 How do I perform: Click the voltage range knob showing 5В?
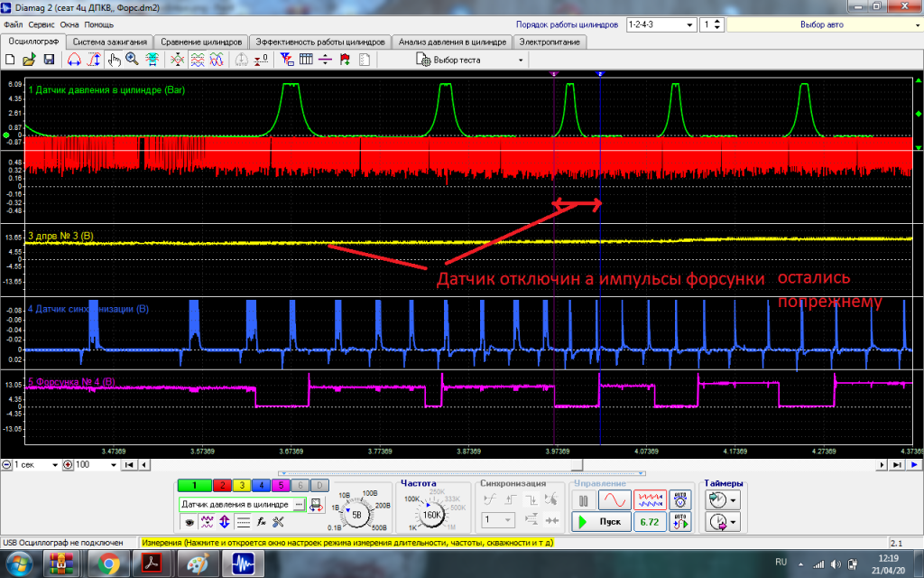pyautogui.click(x=356, y=514)
